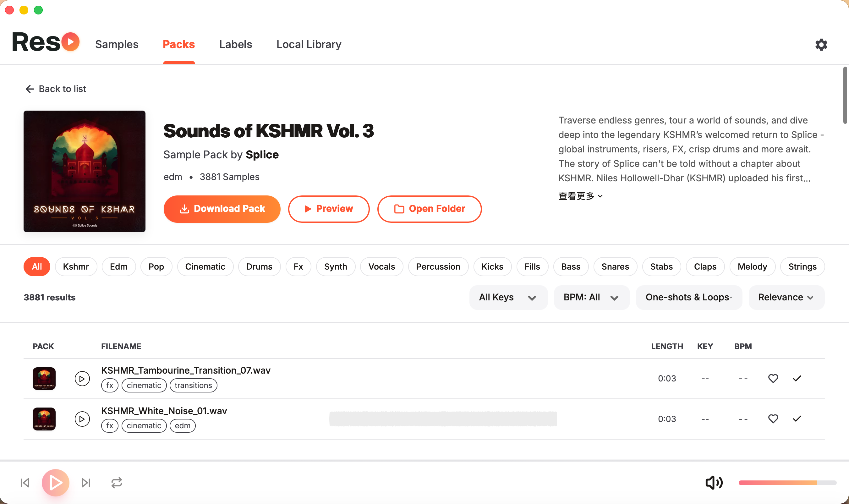The image size is (849, 504).
Task: Click the back arrow to return to list
Action: (30, 89)
